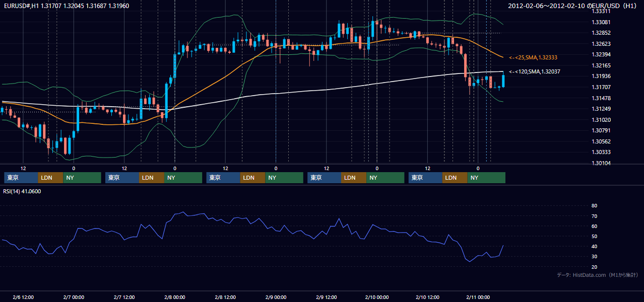Select the NY session block for 2/9
The width and height of the screenshot is (644, 302).
point(385,178)
